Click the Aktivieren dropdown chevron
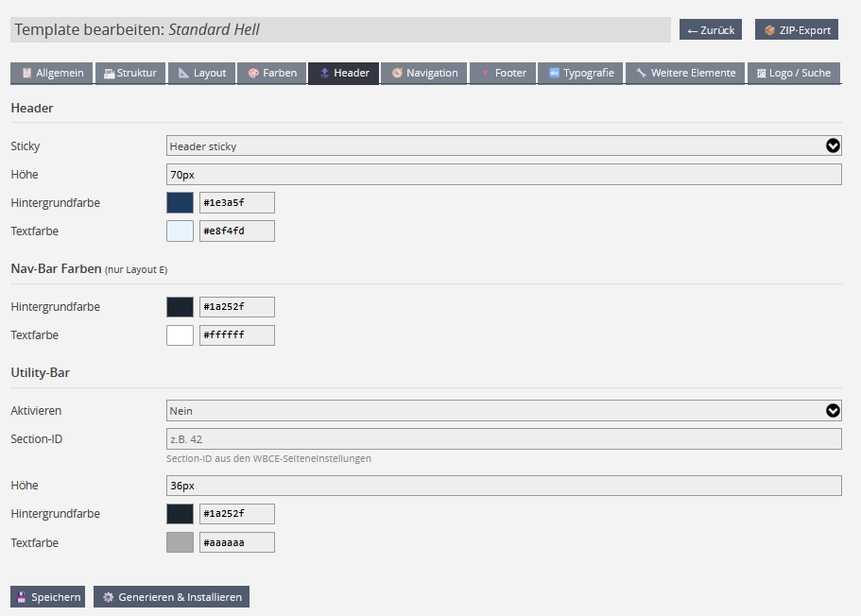The width and height of the screenshot is (861, 616). tap(833, 410)
